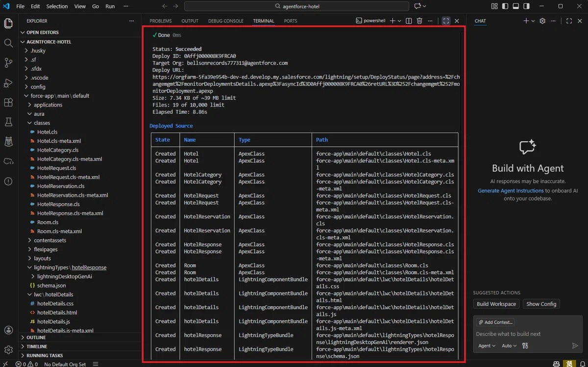
Task: Focus the chat input field
Action: point(527,334)
